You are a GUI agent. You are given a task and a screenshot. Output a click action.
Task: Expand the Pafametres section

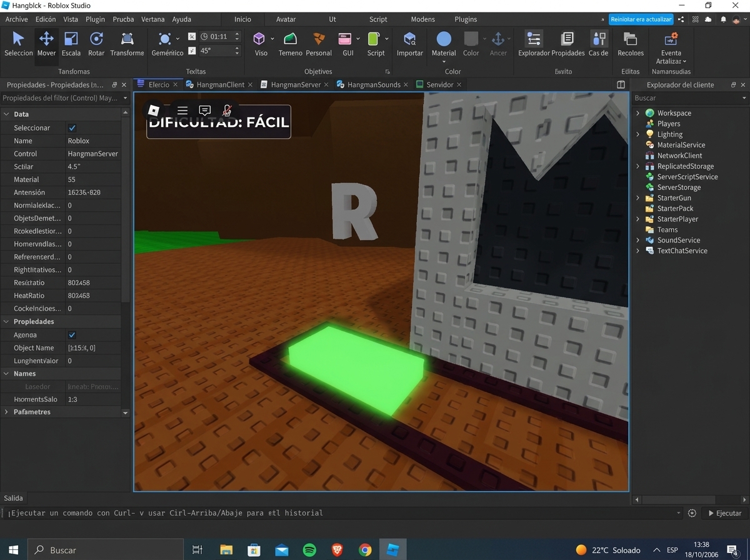tap(6, 412)
